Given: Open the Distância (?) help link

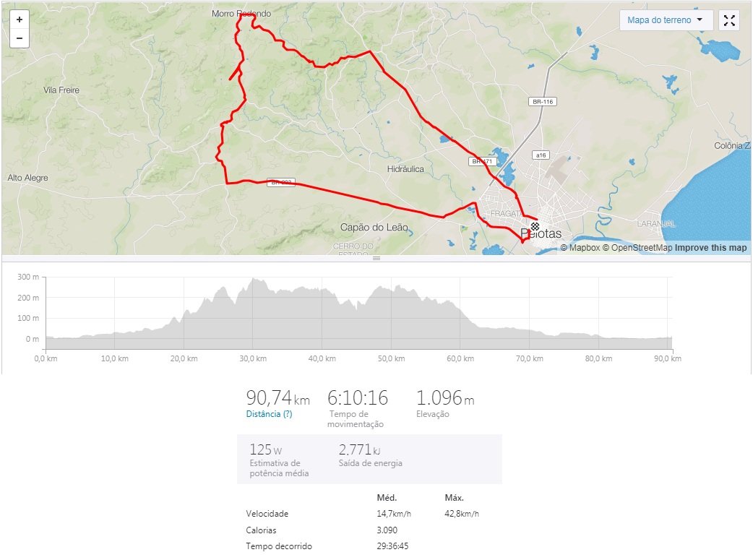Looking at the screenshot, I should [269, 414].
